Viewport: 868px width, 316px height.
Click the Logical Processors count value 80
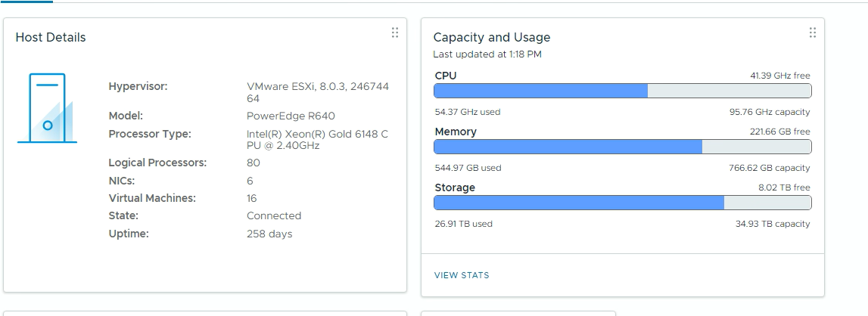tap(254, 163)
